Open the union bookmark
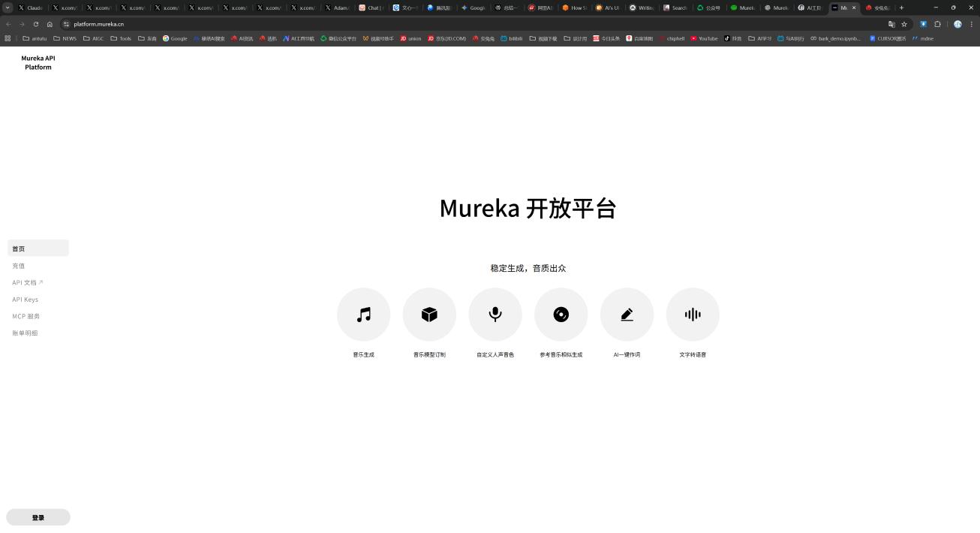The width and height of the screenshot is (980, 533). pyautogui.click(x=410, y=38)
